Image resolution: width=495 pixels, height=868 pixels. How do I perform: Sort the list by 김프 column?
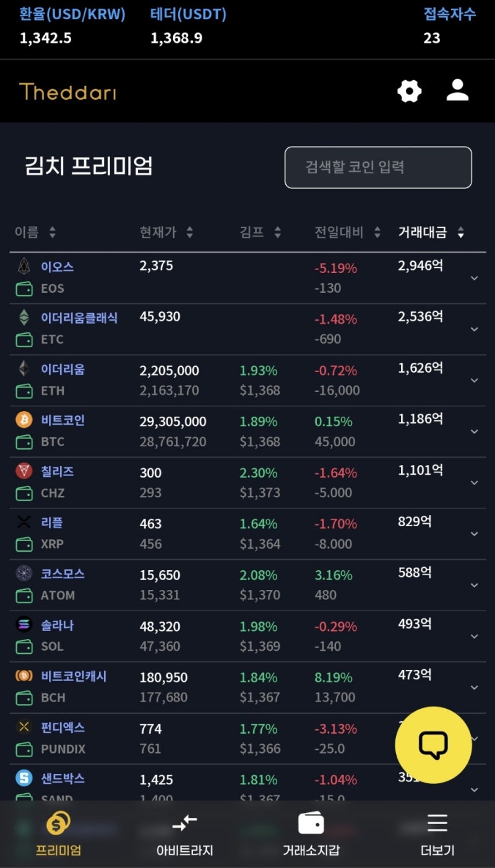pos(260,232)
